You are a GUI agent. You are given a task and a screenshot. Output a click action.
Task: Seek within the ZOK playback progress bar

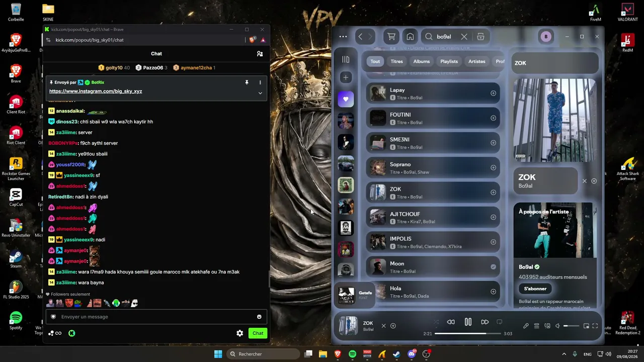468,333
